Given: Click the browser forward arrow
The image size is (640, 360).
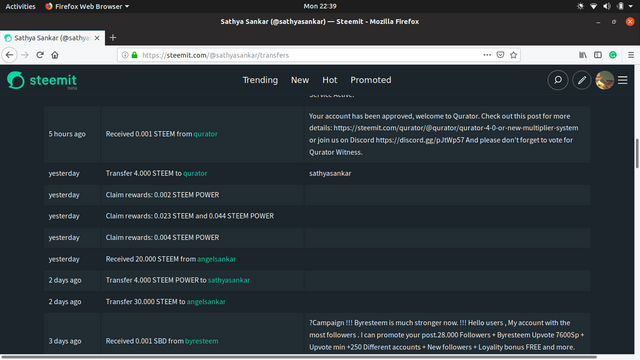Looking at the screenshot, I should [x=25, y=55].
